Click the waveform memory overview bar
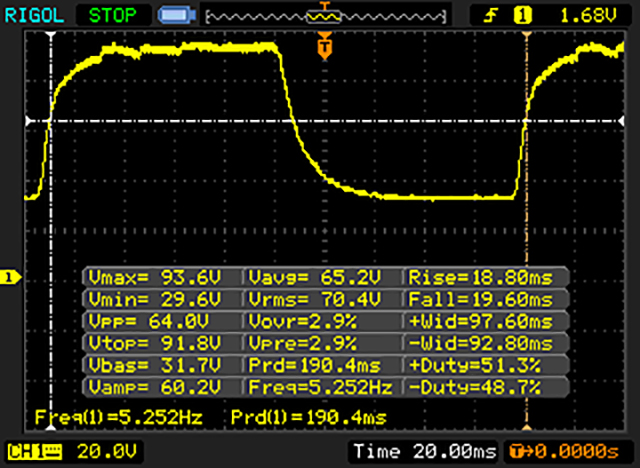Image resolution: width=640 pixels, height=468 pixels. 325,17
